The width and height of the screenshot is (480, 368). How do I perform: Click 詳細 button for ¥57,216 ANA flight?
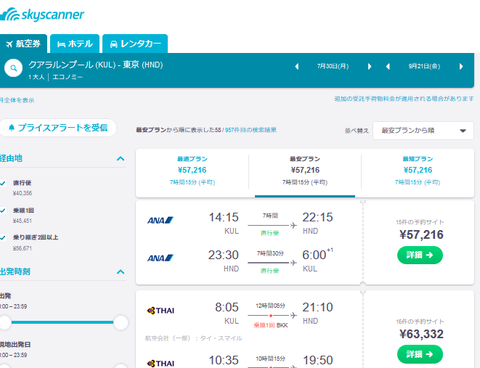click(x=420, y=255)
